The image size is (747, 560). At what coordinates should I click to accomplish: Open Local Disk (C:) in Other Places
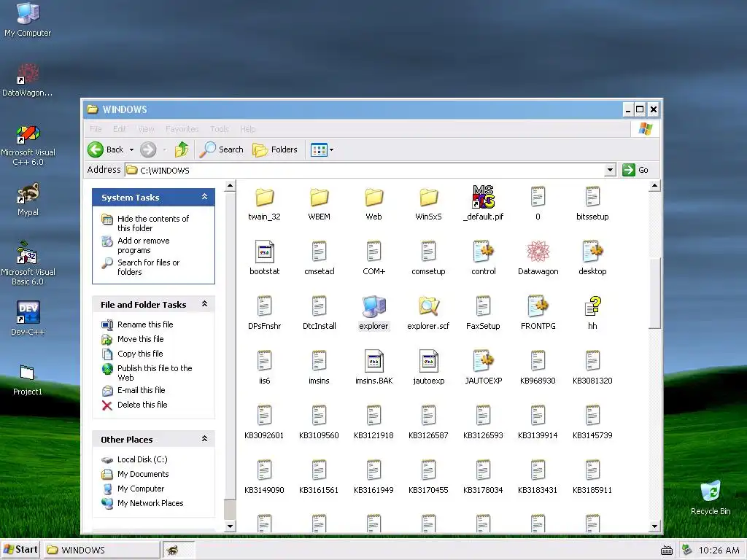(x=142, y=459)
